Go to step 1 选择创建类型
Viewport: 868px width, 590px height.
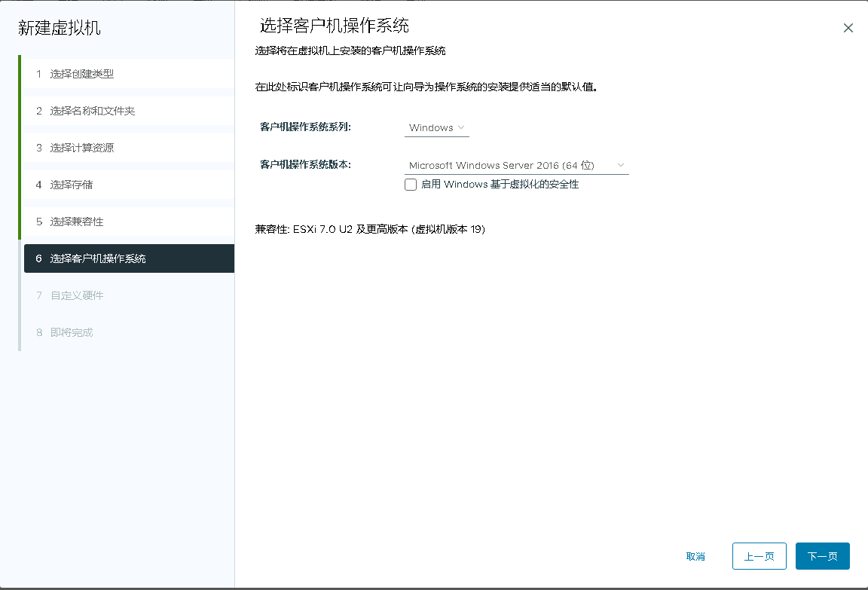click(82, 74)
